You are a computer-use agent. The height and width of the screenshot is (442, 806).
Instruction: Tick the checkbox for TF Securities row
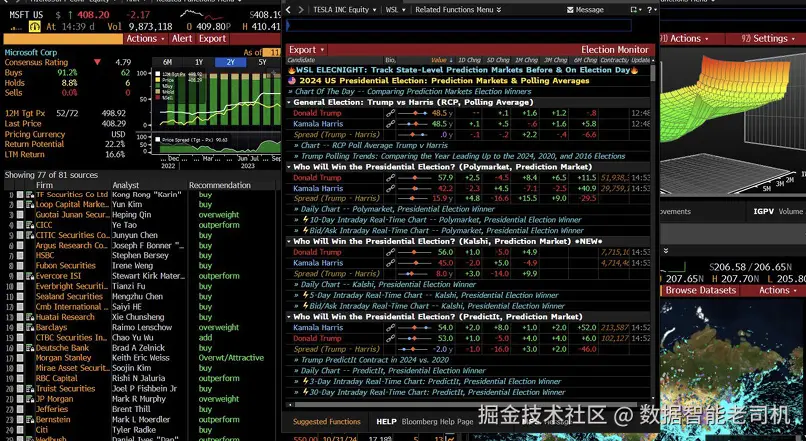[x=20, y=195]
